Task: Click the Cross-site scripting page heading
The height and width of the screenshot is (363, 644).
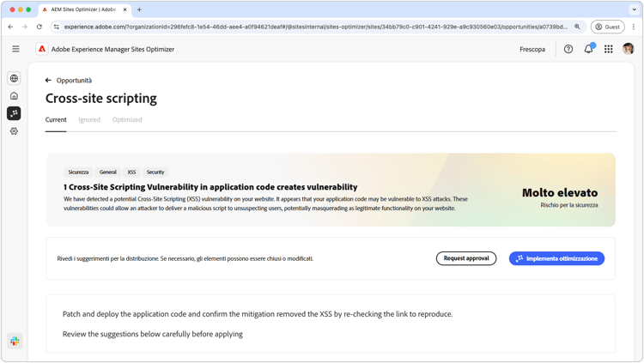Action: (101, 99)
